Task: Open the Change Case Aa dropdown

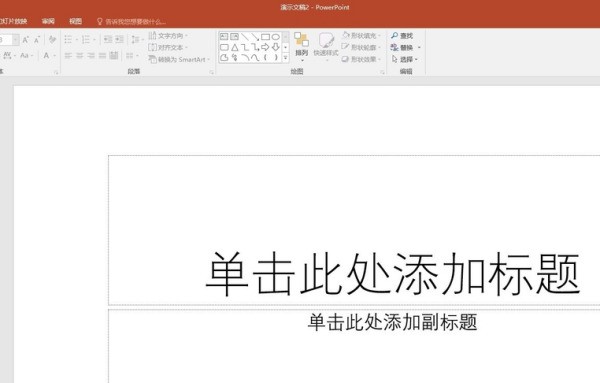Action: click(x=26, y=55)
